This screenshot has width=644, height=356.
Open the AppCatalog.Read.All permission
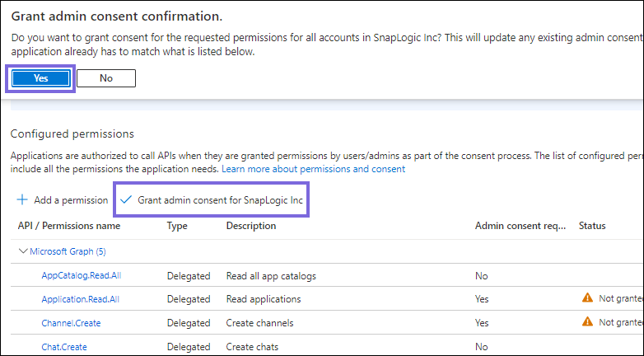tap(82, 275)
